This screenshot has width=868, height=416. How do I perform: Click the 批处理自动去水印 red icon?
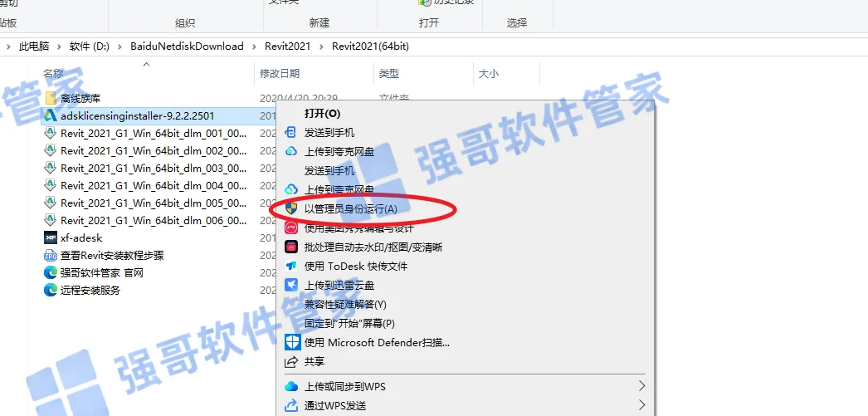291,247
